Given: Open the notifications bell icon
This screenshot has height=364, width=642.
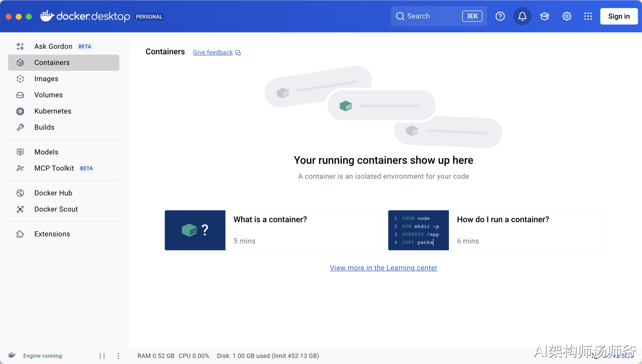Looking at the screenshot, I should (522, 16).
